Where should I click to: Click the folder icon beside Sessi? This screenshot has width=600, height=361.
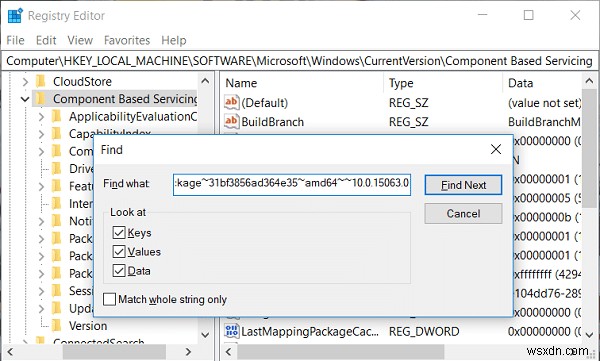point(56,291)
